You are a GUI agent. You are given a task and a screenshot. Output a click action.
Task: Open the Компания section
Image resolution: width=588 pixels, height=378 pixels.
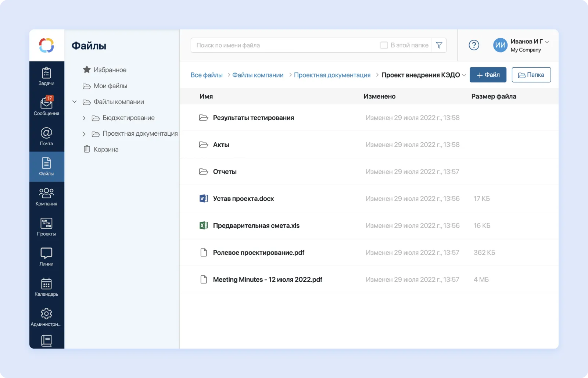pos(46,196)
